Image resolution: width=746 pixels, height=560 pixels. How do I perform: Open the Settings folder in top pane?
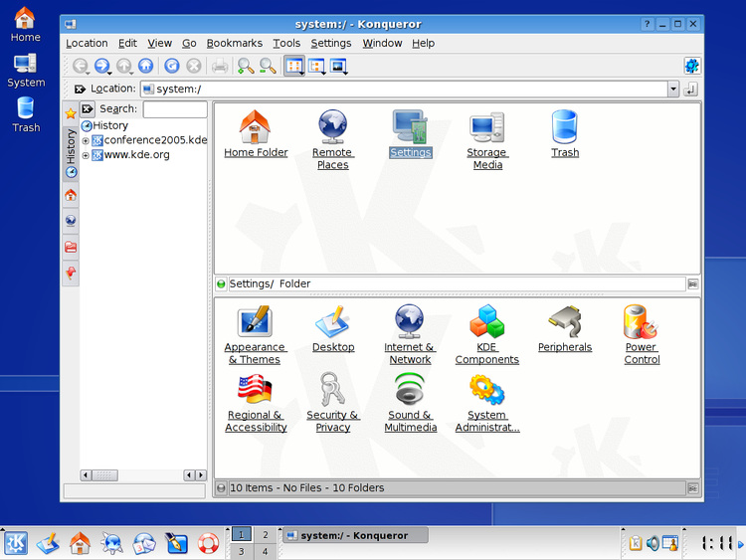pos(410,134)
